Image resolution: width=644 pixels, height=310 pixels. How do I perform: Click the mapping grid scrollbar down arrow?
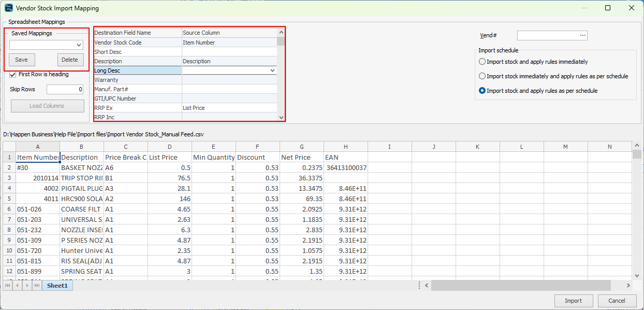pyautogui.click(x=281, y=118)
